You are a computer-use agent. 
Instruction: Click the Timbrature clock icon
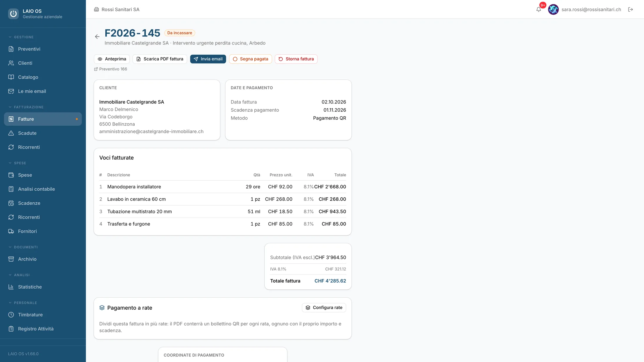point(11,315)
